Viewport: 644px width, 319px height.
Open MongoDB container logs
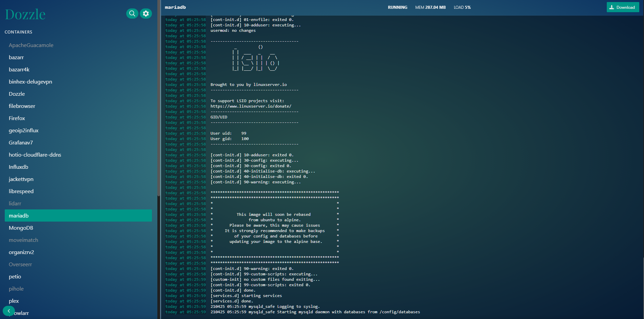[x=21, y=228]
